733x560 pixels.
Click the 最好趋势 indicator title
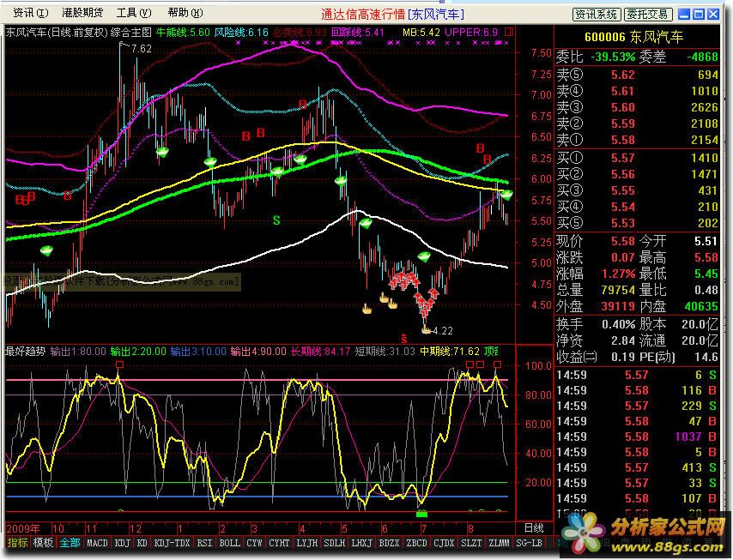click(x=25, y=352)
